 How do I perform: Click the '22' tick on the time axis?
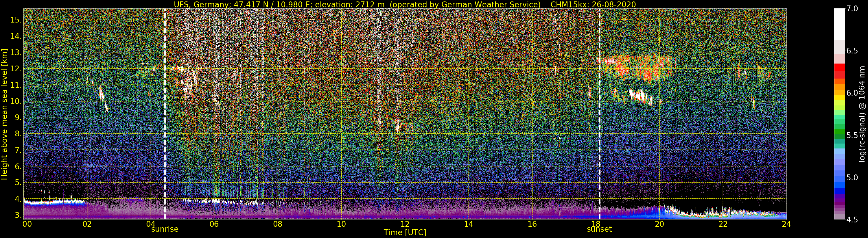723,224
